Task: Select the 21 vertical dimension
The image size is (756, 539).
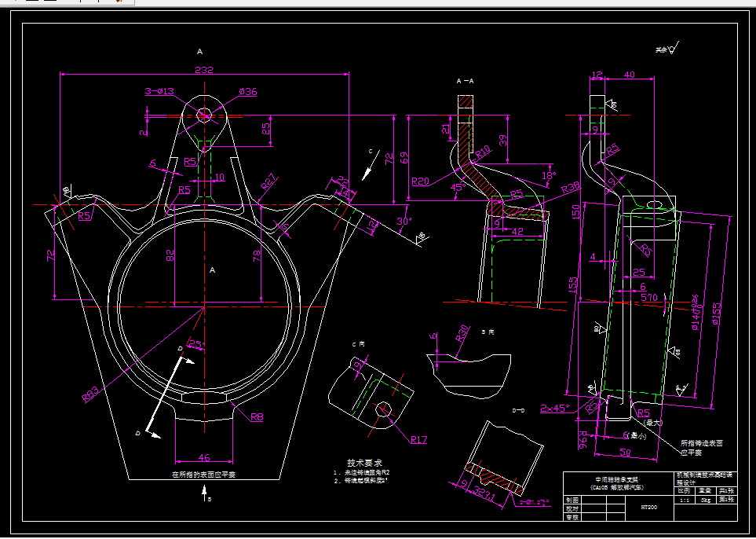Action: (x=446, y=129)
